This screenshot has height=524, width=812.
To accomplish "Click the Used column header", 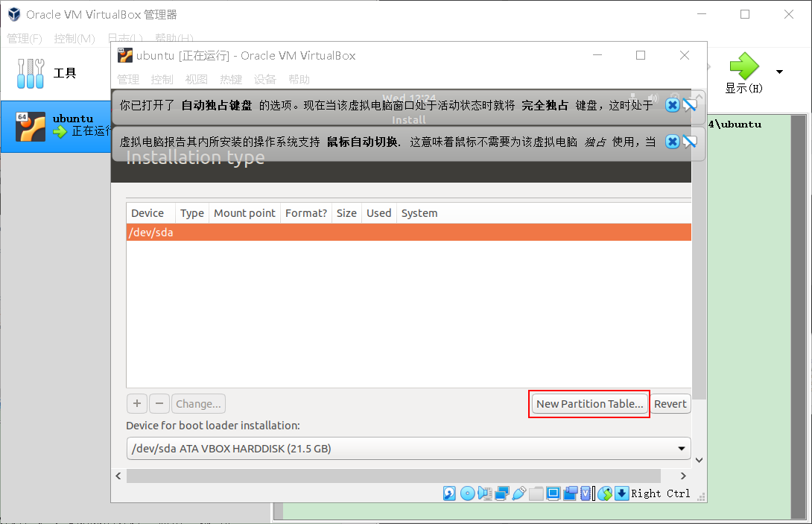I will (379, 213).
